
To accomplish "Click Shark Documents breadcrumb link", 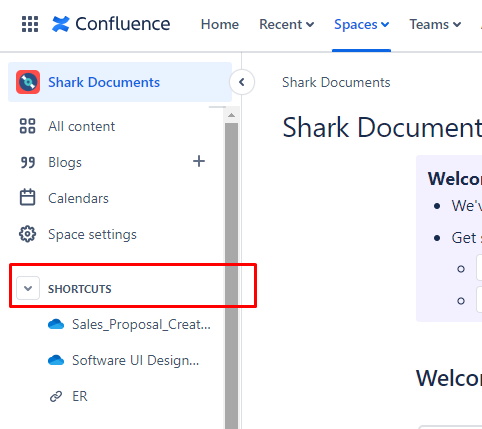I will tap(336, 82).
